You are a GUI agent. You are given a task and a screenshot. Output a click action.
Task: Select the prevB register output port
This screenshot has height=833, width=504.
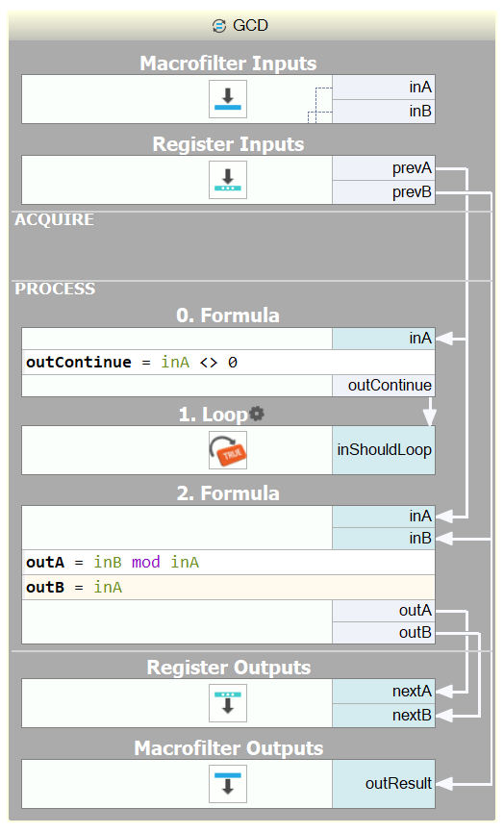point(384,192)
